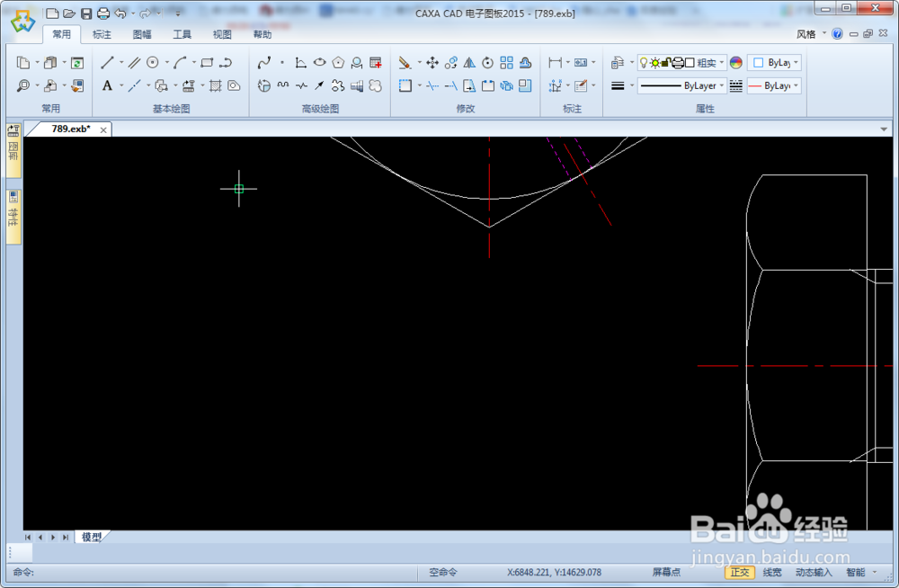Select the Centerline tool
Image resolution: width=899 pixels, height=588 pixels.
coord(134,85)
